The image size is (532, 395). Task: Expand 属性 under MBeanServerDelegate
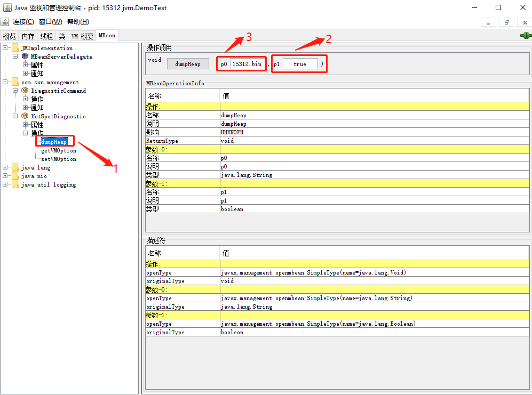(x=25, y=65)
